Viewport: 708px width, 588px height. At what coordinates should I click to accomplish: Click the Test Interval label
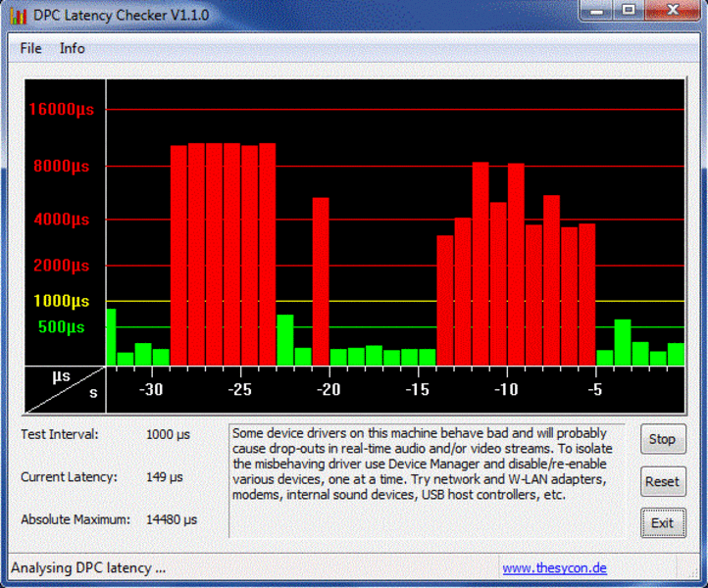[60, 434]
